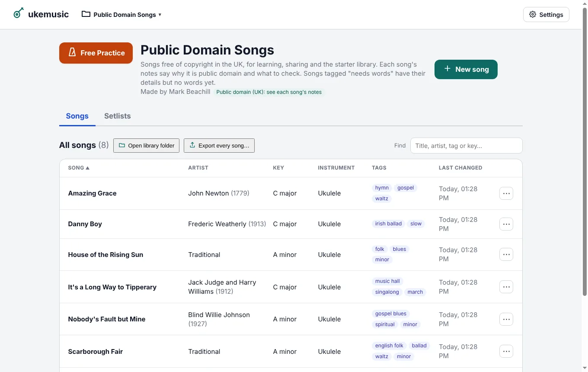
Task: Open the song Danny Boy
Action: point(85,224)
